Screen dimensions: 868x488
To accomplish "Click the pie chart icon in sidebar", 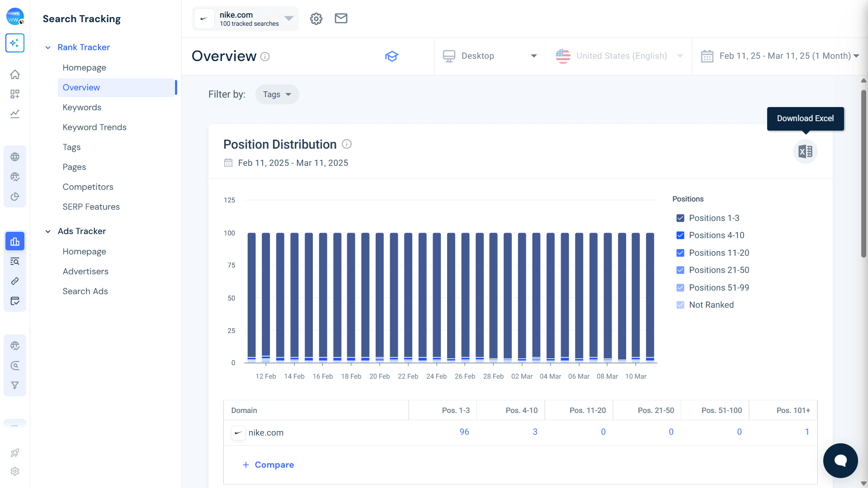I will point(15,197).
